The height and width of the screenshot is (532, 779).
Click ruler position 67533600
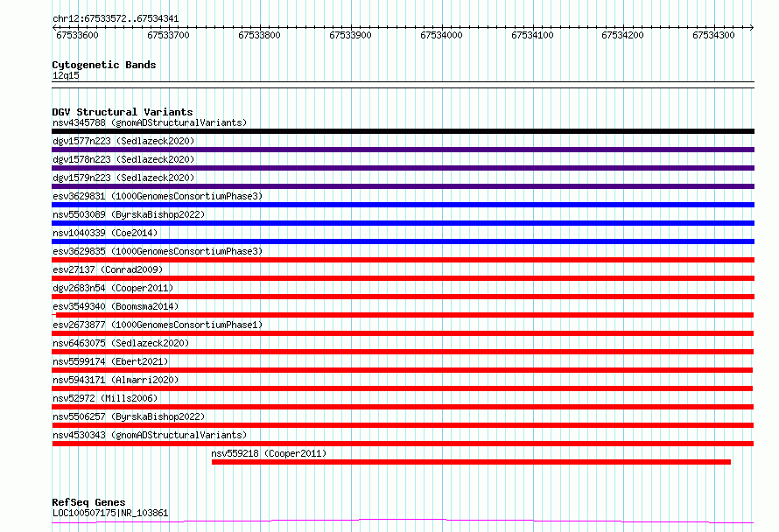point(78,35)
